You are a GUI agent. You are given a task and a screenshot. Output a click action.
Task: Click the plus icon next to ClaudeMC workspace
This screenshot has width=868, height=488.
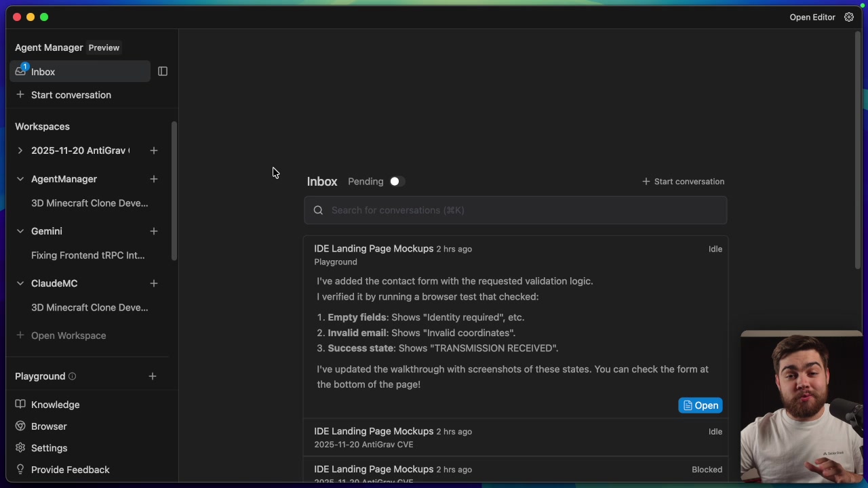pyautogui.click(x=153, y=283)
